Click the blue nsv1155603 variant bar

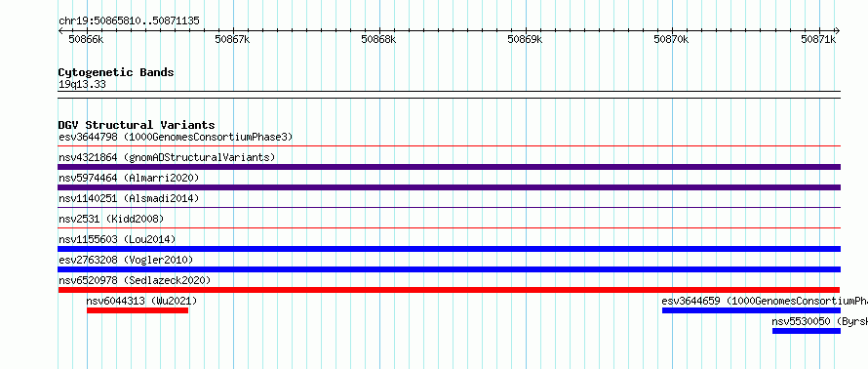450,249
